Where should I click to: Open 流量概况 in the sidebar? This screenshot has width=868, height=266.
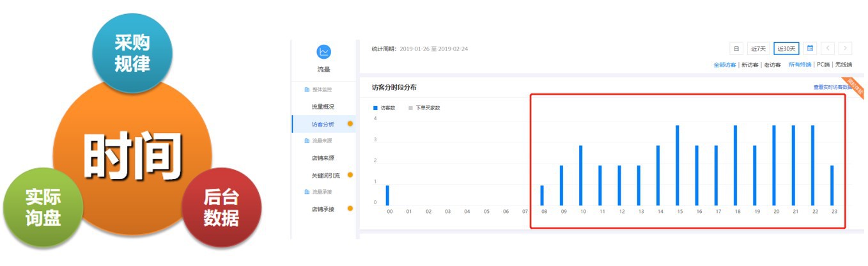[323, 107]
